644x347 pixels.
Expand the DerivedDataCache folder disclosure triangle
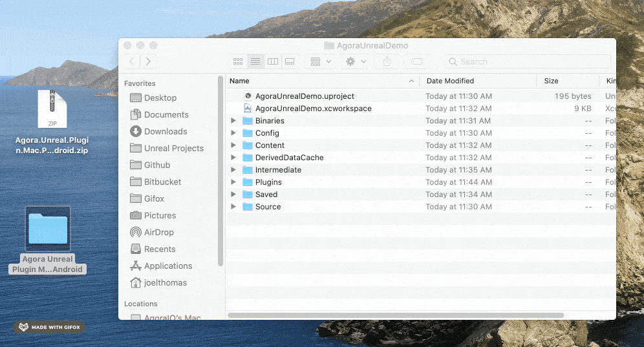(x=233, y=158)
